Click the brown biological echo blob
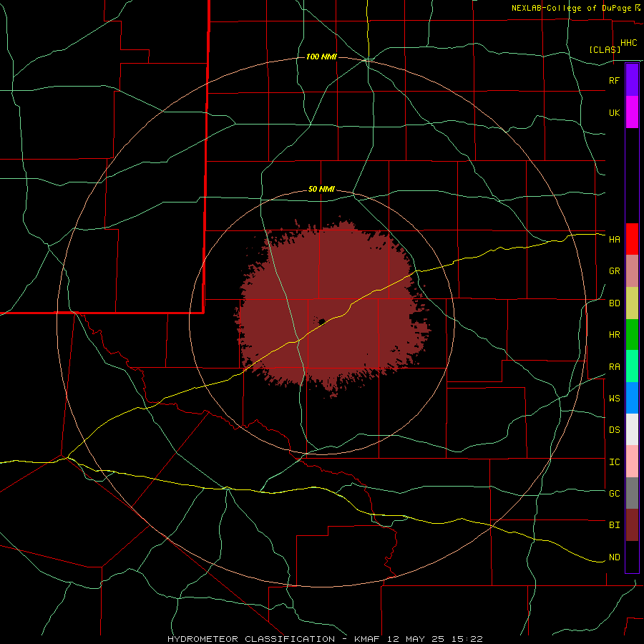Image resolution: width=644 pixels, height=644 pixels. [x=333, y=308]
